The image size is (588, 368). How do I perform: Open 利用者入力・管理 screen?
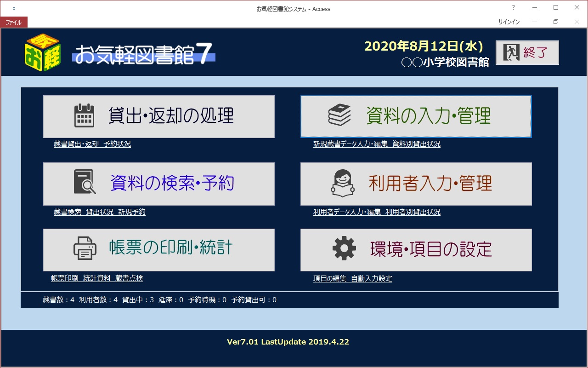416,184
